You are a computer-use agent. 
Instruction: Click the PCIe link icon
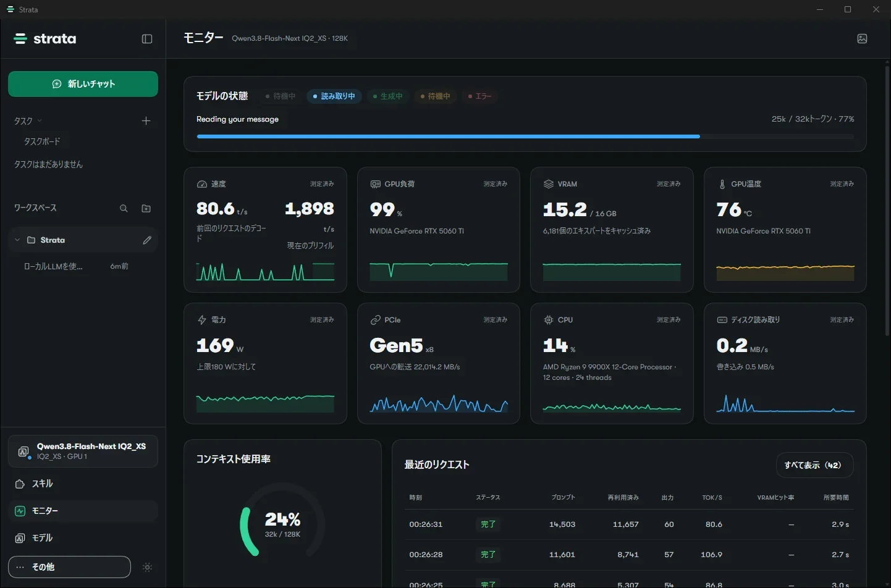375,320
